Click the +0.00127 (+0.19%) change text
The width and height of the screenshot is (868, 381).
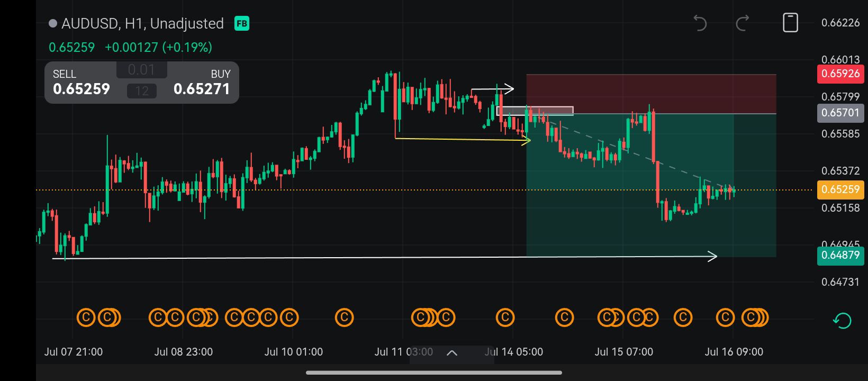[x=158, y=47]
